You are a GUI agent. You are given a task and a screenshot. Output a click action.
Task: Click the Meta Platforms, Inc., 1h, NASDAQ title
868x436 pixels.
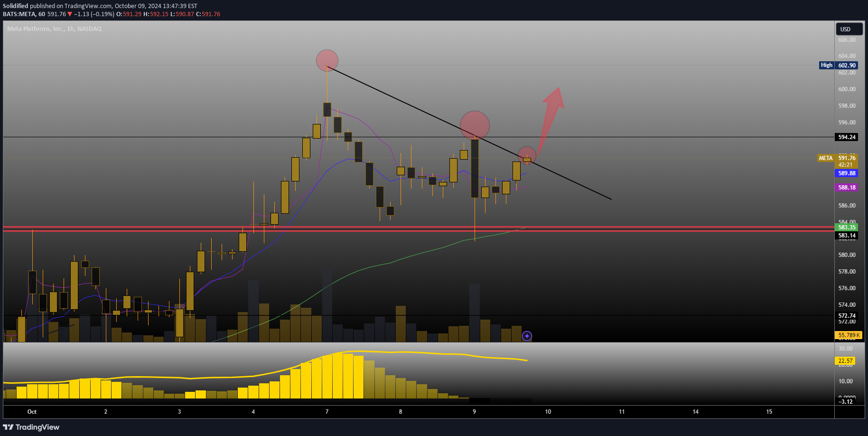(x=54, y=29)
